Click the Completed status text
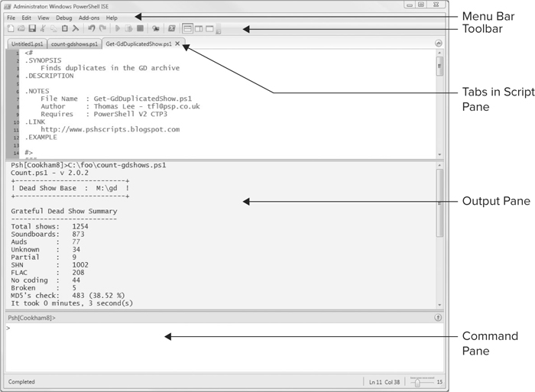This screenshot has height=392, width=535. (21, 381)
